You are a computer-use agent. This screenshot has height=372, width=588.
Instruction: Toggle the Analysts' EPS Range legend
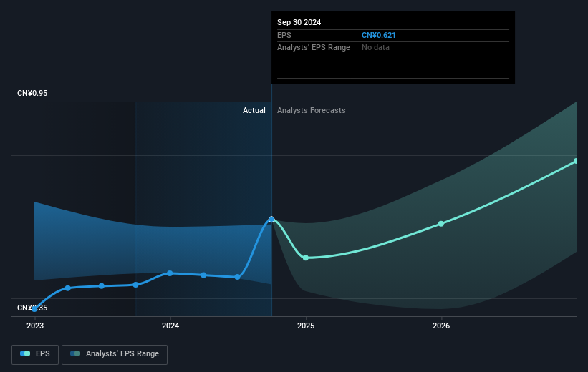(115, 354)
